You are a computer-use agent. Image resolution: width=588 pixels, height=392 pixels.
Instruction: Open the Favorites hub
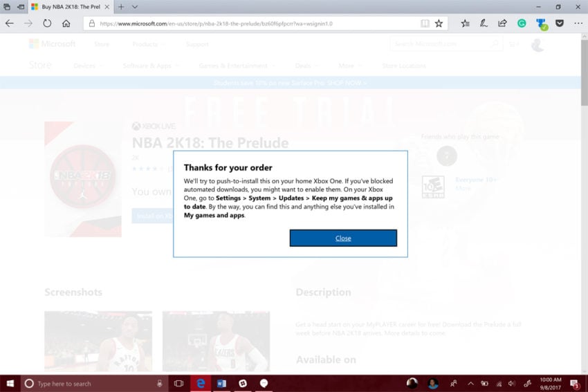465,24
